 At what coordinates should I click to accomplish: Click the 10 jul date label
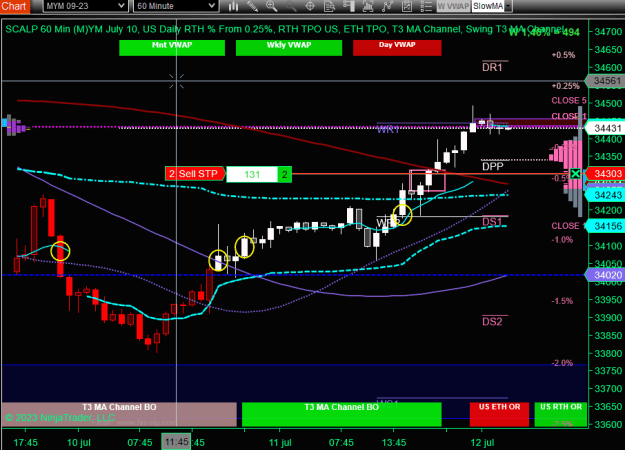(x=79, y=443)
